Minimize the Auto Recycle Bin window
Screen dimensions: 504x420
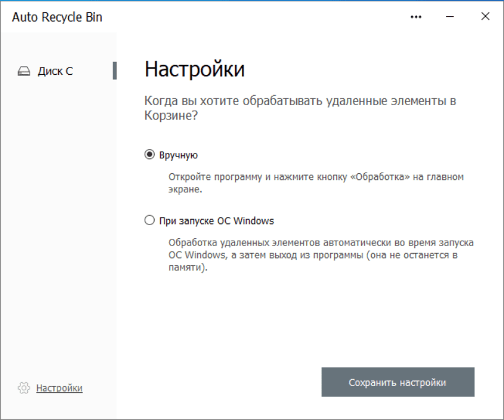pyautogui.click(x=450, y=17)
